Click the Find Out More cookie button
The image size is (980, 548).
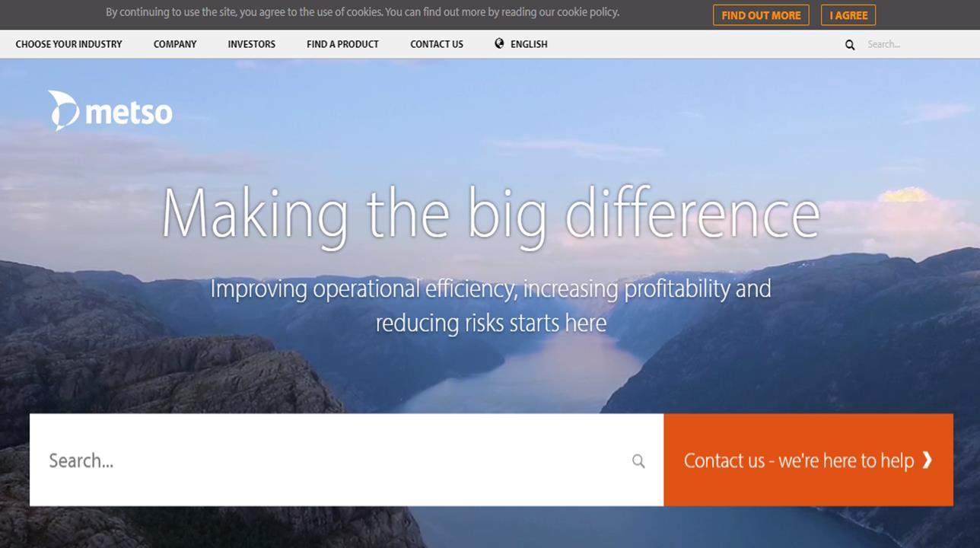(x=760, y=15)
